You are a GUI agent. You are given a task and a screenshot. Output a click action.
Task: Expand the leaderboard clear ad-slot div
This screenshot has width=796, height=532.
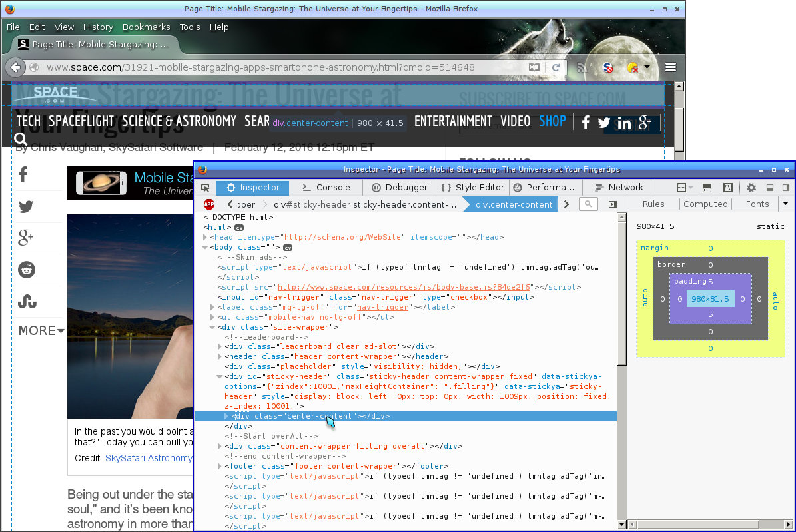point(219,346)
